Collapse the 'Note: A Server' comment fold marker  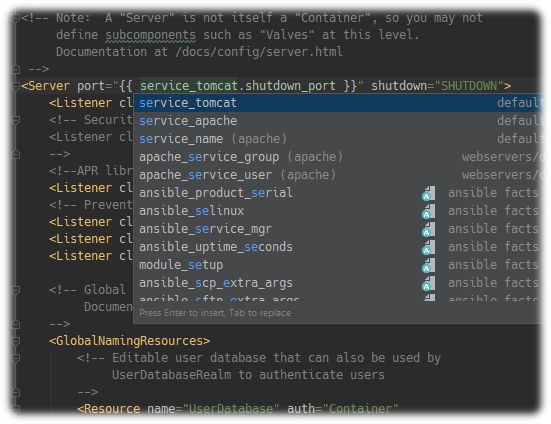click(x=15, y=18)
